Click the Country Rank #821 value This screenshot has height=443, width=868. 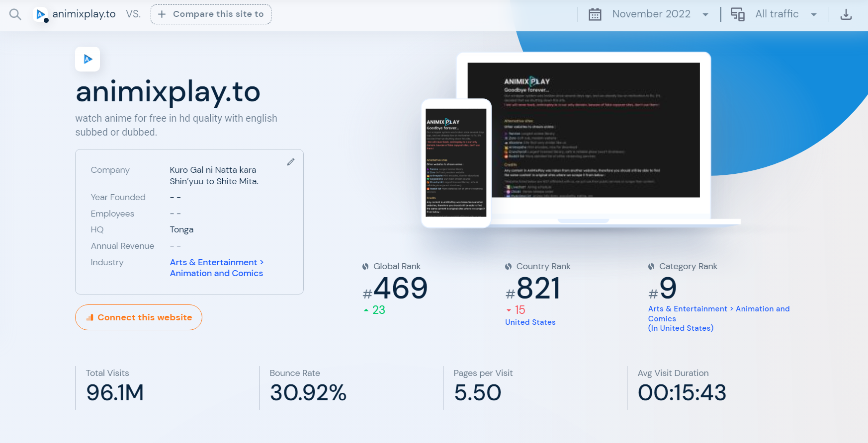tap(533, 289)
